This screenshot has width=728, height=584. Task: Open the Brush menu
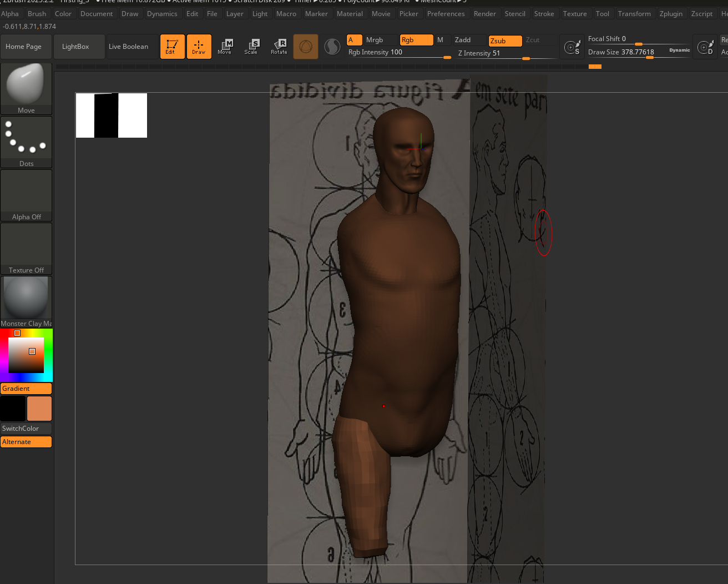tap(37, 14)
